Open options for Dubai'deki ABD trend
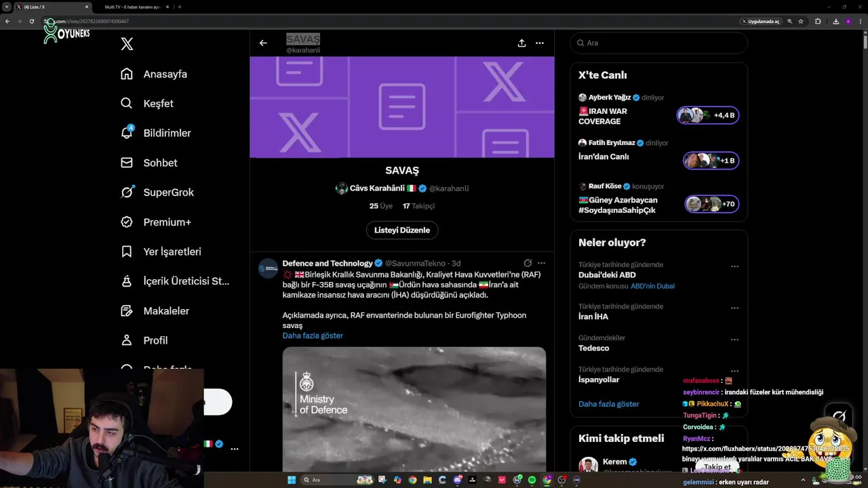This screenshot has width=868, height=488. pyautogui.click(x=734, y=266)
